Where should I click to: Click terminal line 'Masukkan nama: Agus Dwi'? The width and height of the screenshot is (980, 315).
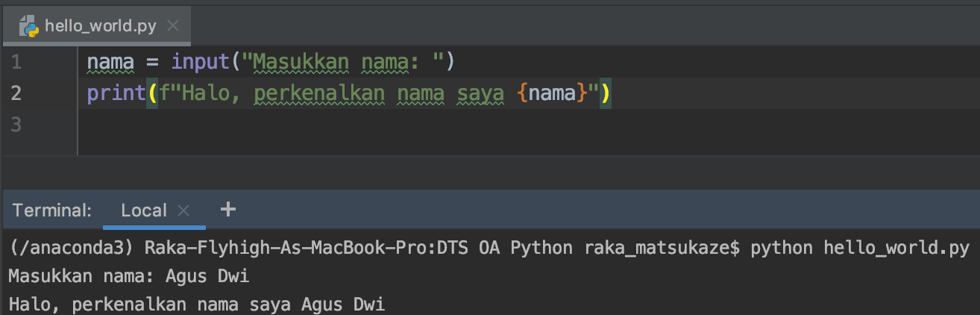(x=129, y=275)
